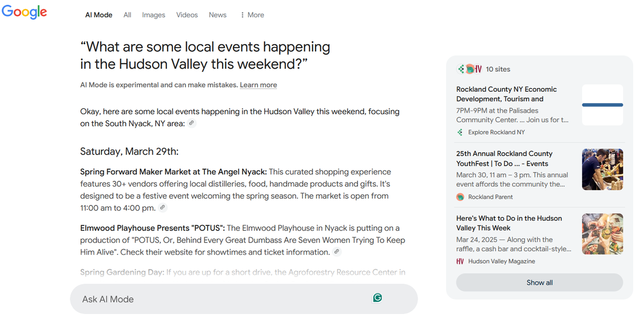
Task: Open the News search tab
Action: (x=217, y=15)
